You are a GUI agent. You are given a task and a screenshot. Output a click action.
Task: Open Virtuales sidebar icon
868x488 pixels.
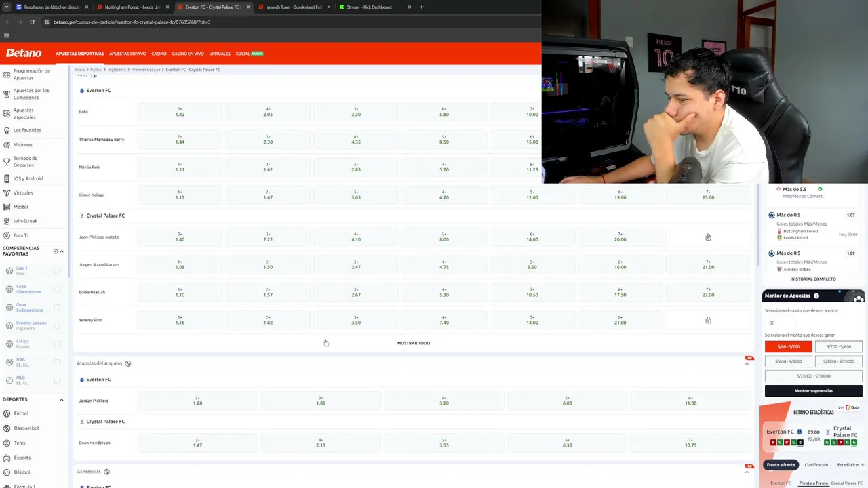pos(7,192)
